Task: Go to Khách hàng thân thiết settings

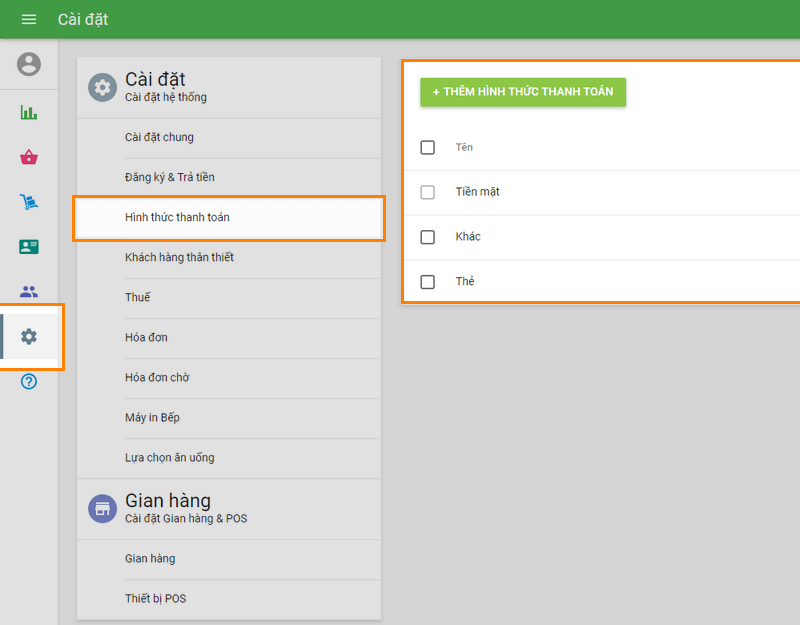Action: (179, 257)
